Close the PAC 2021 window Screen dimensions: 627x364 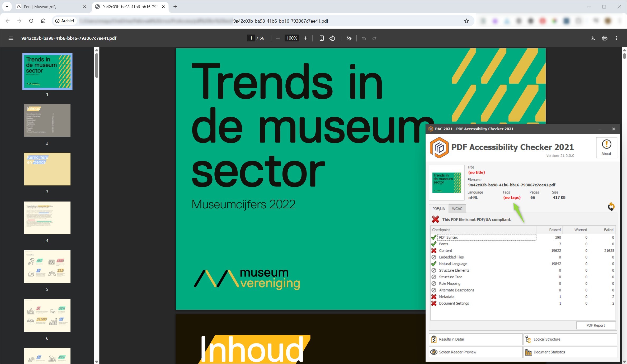pyautogui.click(x=614, y=129)
